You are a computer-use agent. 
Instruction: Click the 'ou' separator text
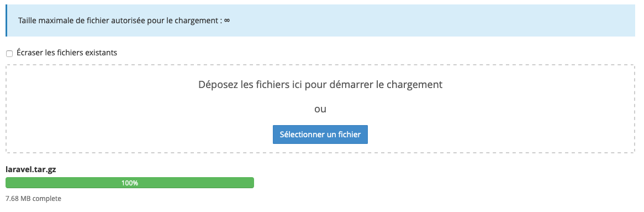click(320, 110)
